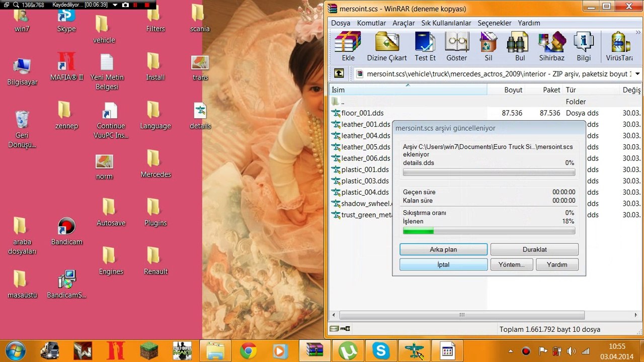Click the magnifier icon in the recorder bar

tap(16, 5)
